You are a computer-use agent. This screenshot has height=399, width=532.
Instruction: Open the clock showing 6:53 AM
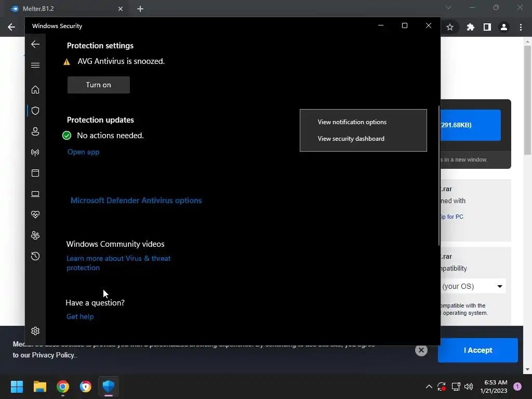[x=494, y=387]
